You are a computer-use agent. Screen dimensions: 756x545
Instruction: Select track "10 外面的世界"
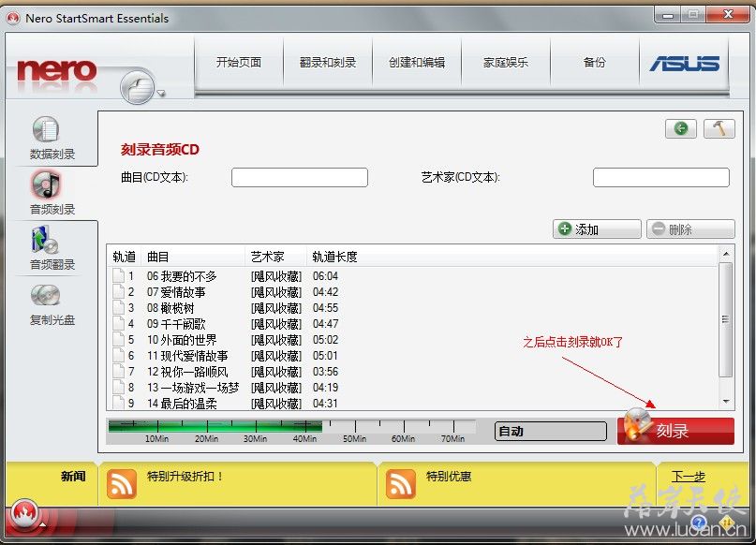182,340
